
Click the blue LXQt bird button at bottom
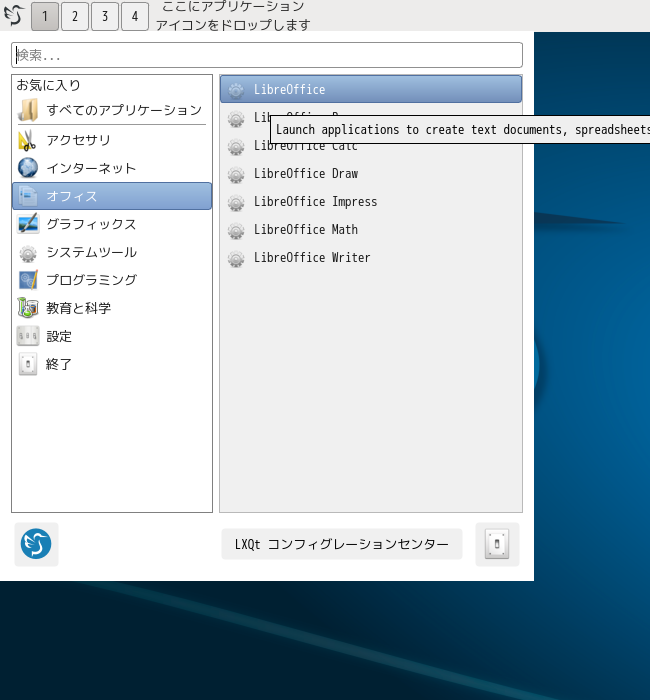36,544
